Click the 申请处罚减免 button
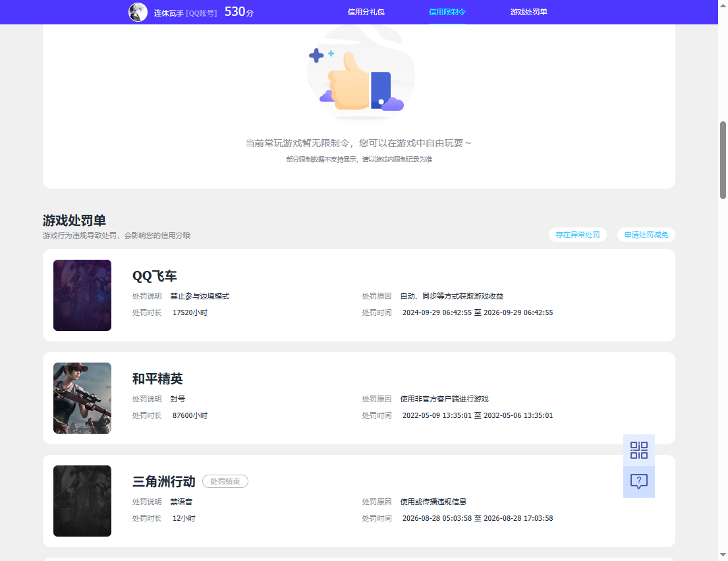 [646, 235]
